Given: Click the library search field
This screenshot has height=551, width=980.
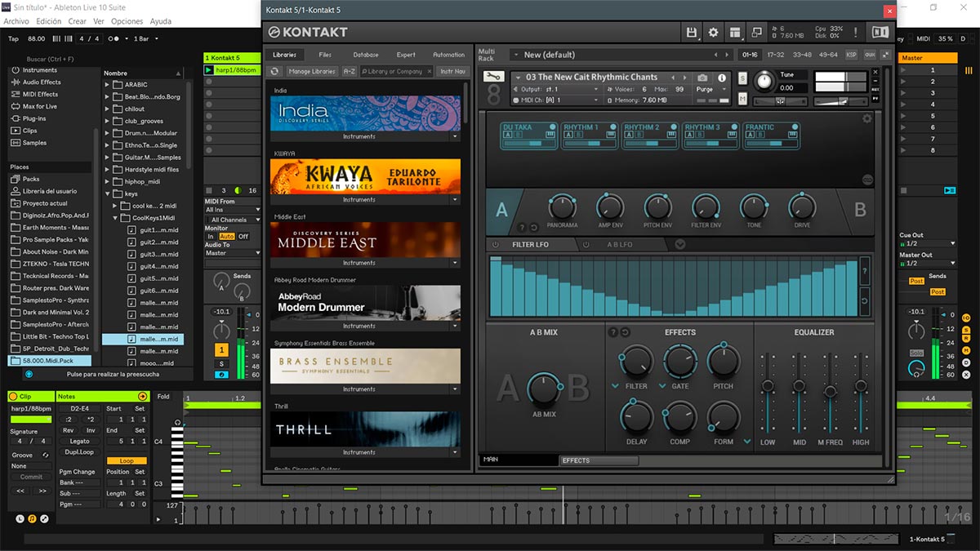Looking at the screenshot, I should (x=397, y=72).
